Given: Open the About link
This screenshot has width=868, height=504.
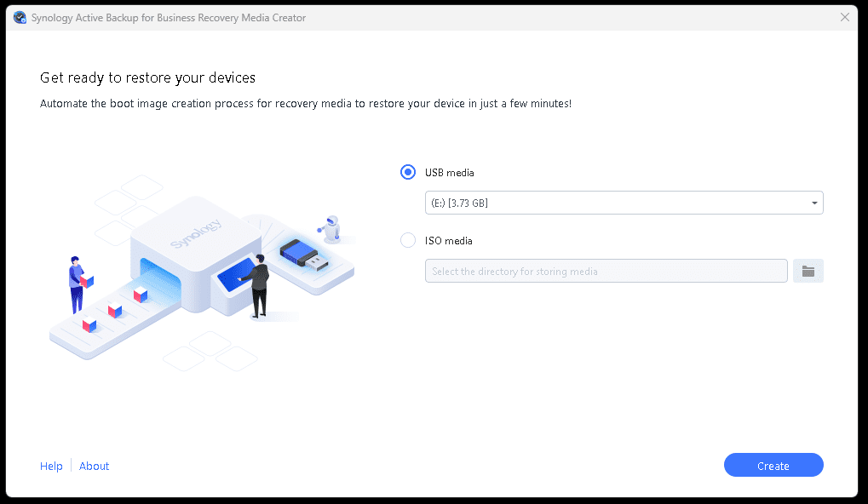Looking at the screenshot, I should click(94, 466).
